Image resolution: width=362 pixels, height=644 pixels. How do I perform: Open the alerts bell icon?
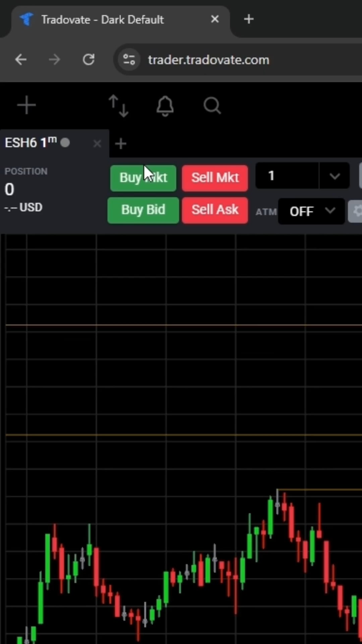click(165, 106)
